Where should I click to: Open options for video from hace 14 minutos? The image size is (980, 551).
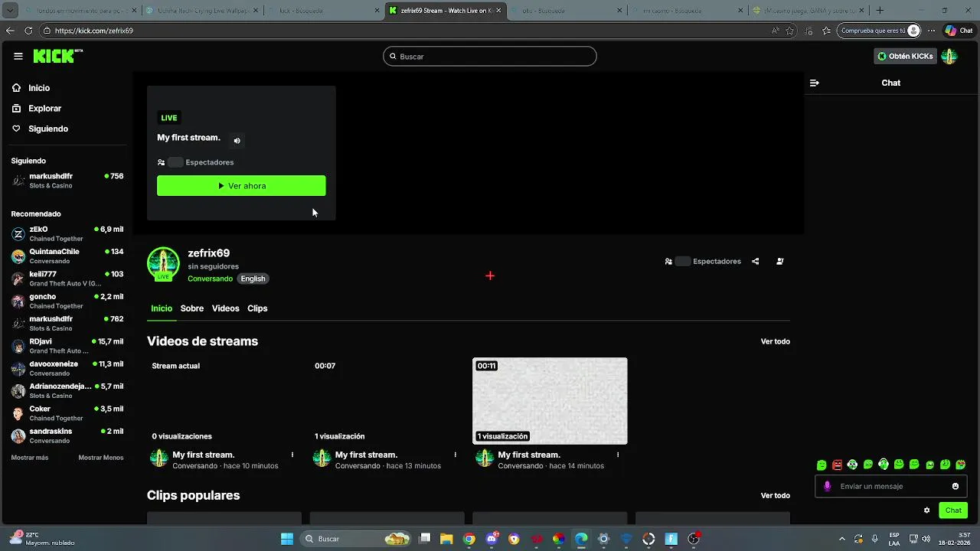pyautogui.click(x=618, y=455)
